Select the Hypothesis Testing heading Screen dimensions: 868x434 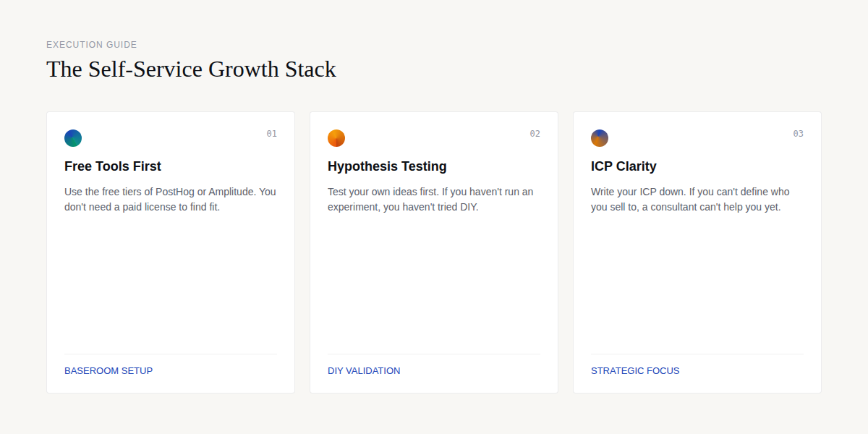(x=387, y=166)
